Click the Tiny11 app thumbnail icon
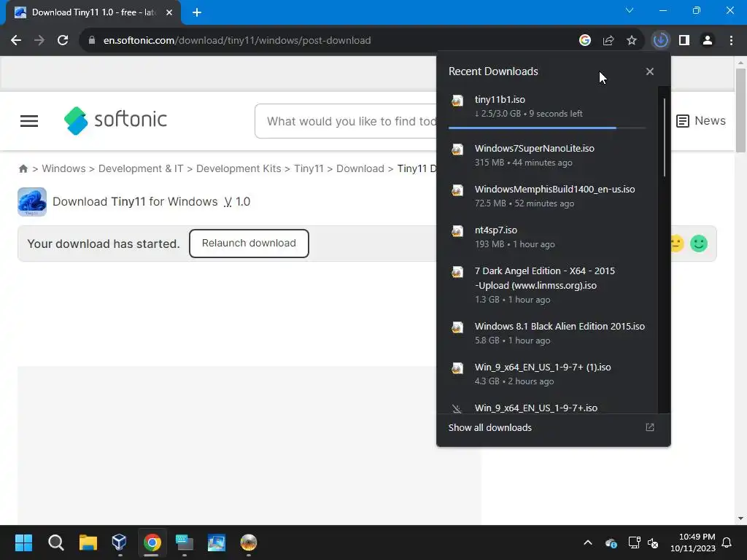 [x=32, y=202]
